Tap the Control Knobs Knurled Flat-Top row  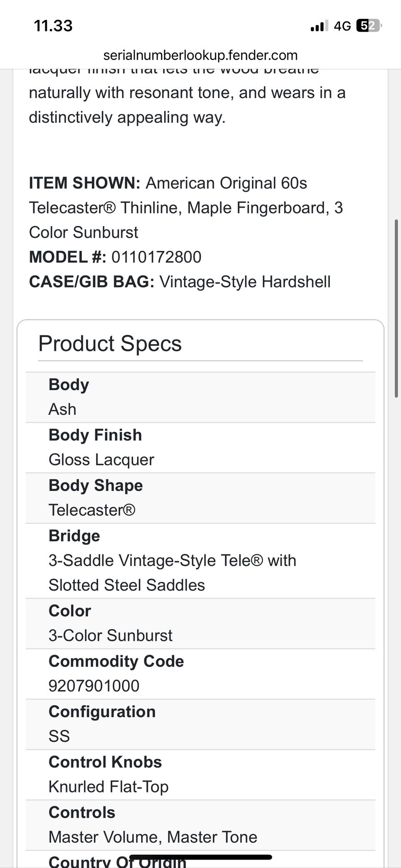coord(200,775)
